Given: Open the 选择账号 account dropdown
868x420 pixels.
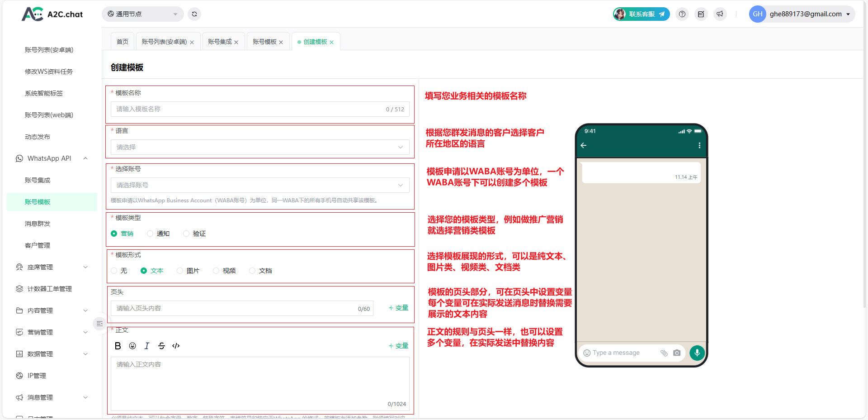Looking at the screenshot, I should click(260, 185).
